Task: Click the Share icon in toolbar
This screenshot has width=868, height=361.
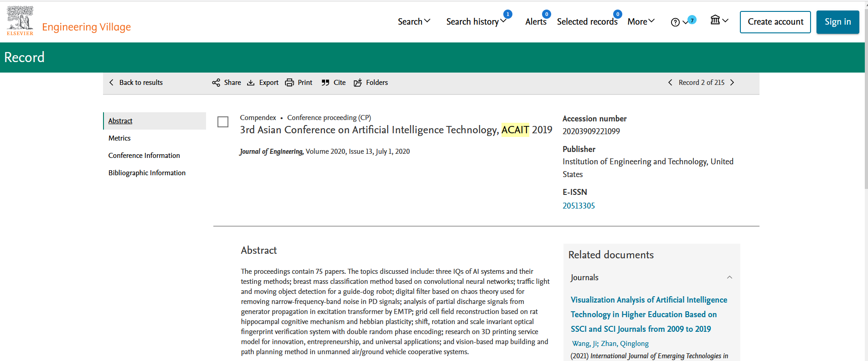Action: click(x=216, y=83)
